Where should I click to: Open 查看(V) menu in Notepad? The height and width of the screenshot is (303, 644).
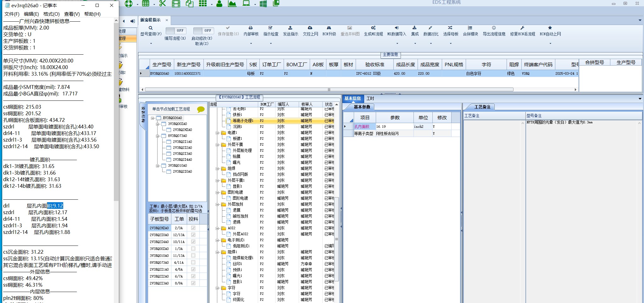[72, 14]
